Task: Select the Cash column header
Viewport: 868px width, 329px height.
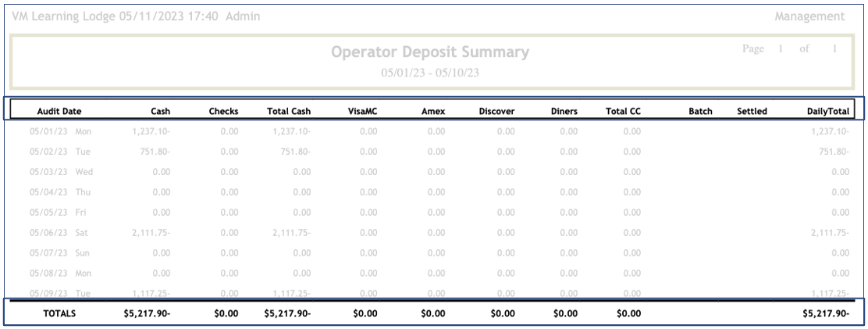Action: click(x=160, y=111)
